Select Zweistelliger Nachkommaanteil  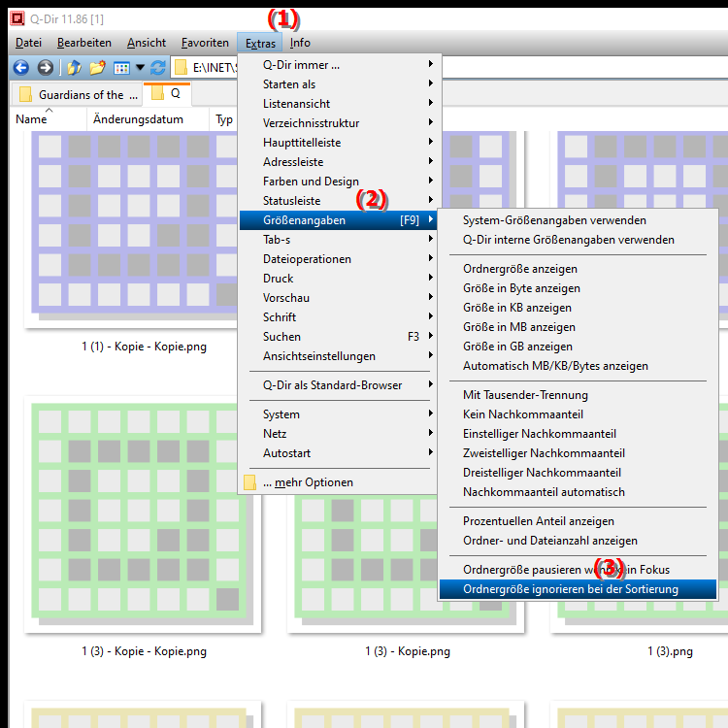click(579, 453)
